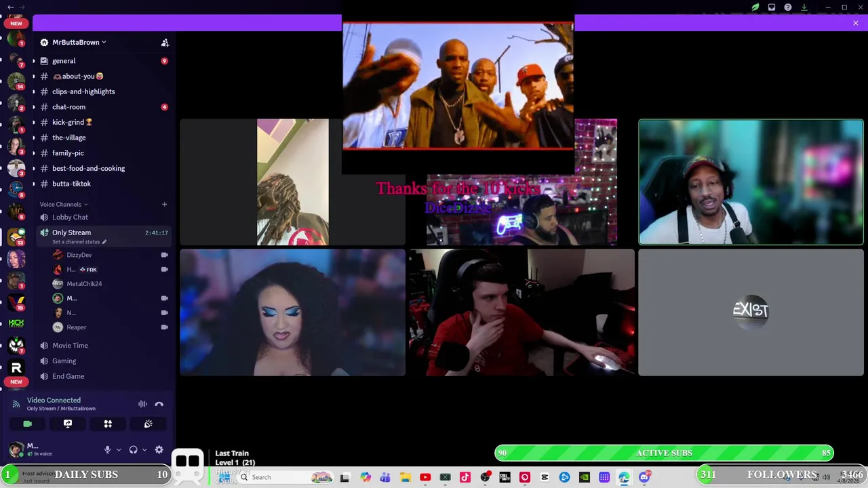Toggle the noise suppression waveform icon
Image resolution: width=868 pixels, height=488 pixels.
point(142,404)
